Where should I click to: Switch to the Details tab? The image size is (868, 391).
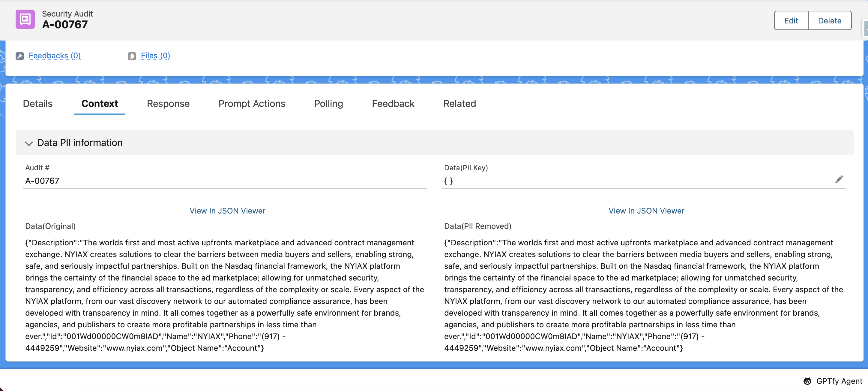pyautogui.click(x=37, y=104)
